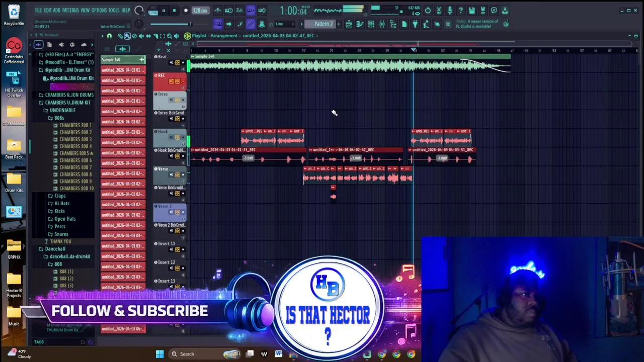The width and height of the screenshot is (644, 362).
Task: Toggle Song/Pattern mode switch
Action: [x=152, y=11]
